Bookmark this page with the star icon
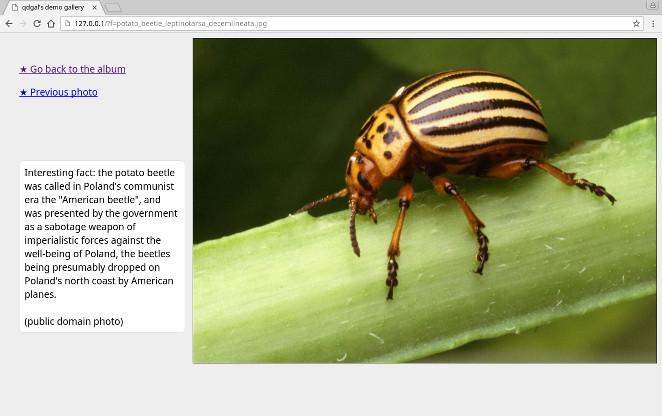Image resolution: width=662 pixels, height=416 pixels. [636, 23]
